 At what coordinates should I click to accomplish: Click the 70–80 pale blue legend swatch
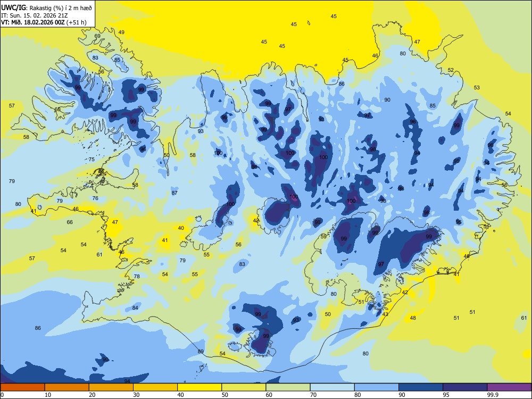(x=332, y=387)
